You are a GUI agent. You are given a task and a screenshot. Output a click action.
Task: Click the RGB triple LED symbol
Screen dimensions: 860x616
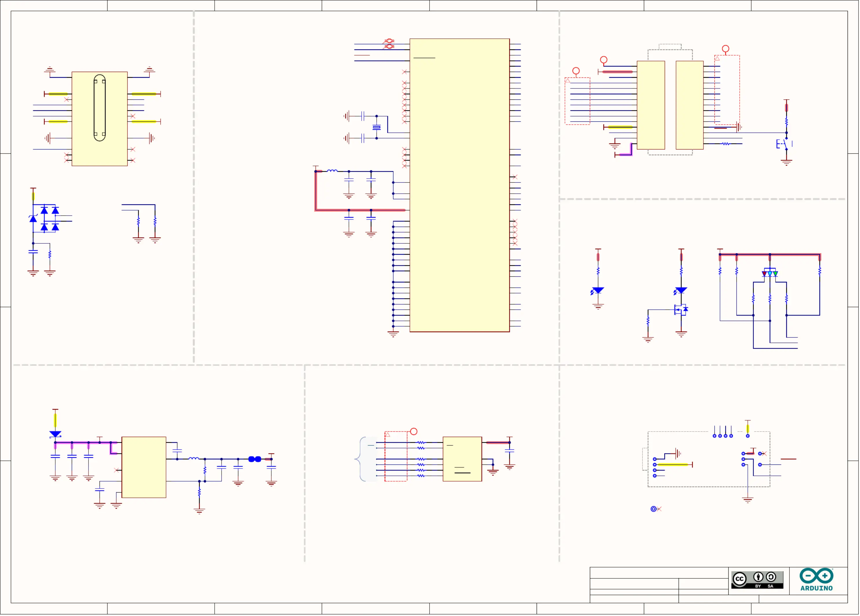click(770, 273)
